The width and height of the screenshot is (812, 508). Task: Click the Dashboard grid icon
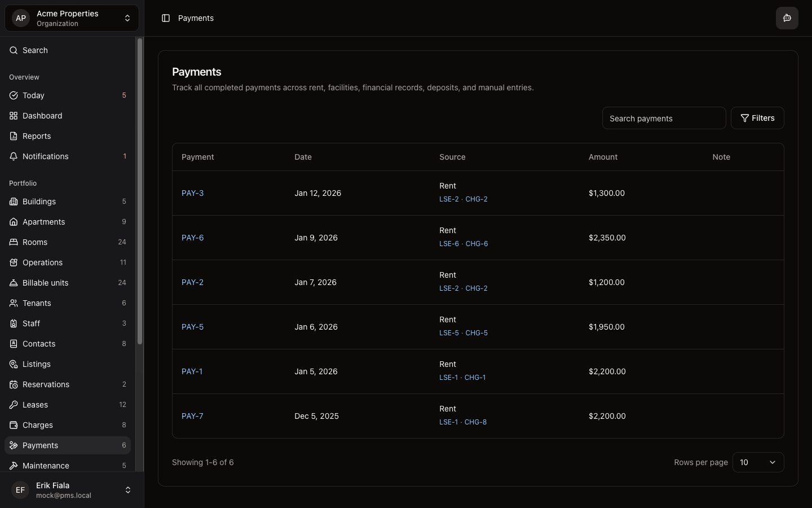pyautogui.click(x=13, y=116)
